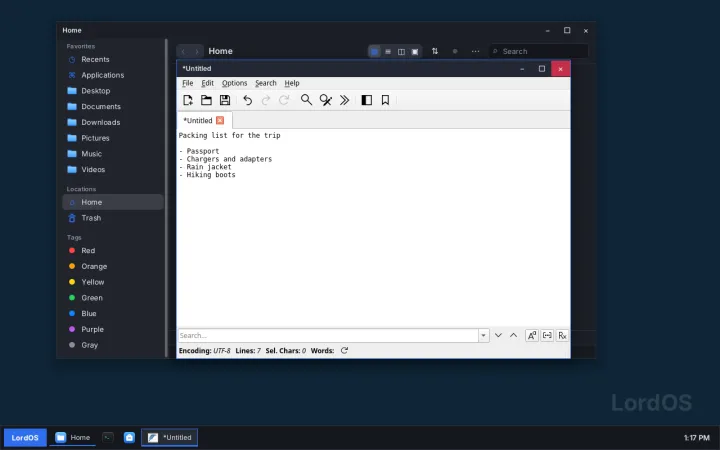This screenshot has height=450, width=720.
Task: Open the Desktop folder in sidebar
Action: (113, 91)
